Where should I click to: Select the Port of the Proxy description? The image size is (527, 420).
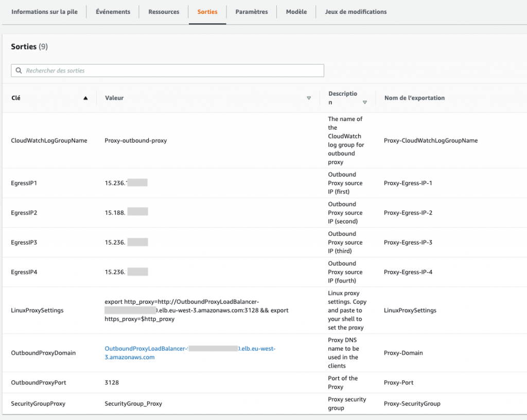coord(343,382)
